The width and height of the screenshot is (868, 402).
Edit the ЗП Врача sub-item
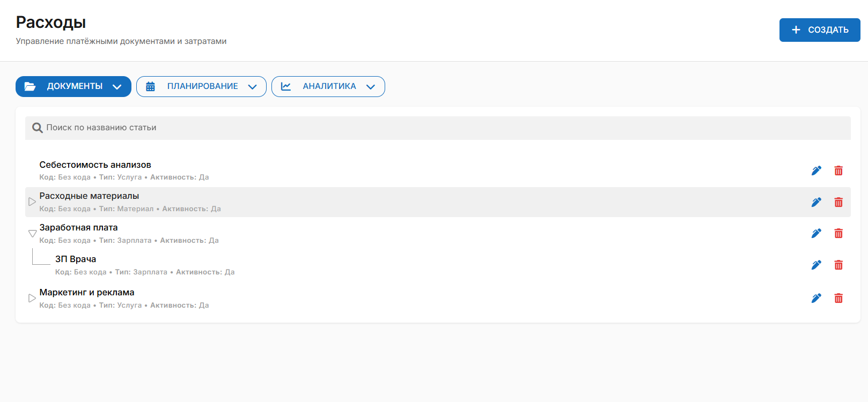click(816, 265)
